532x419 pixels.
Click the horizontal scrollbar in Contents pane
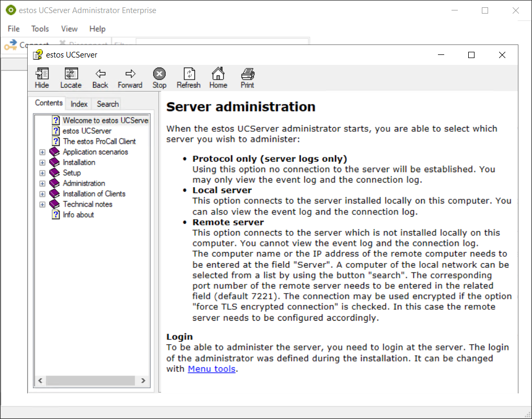[x=91, y=381]
